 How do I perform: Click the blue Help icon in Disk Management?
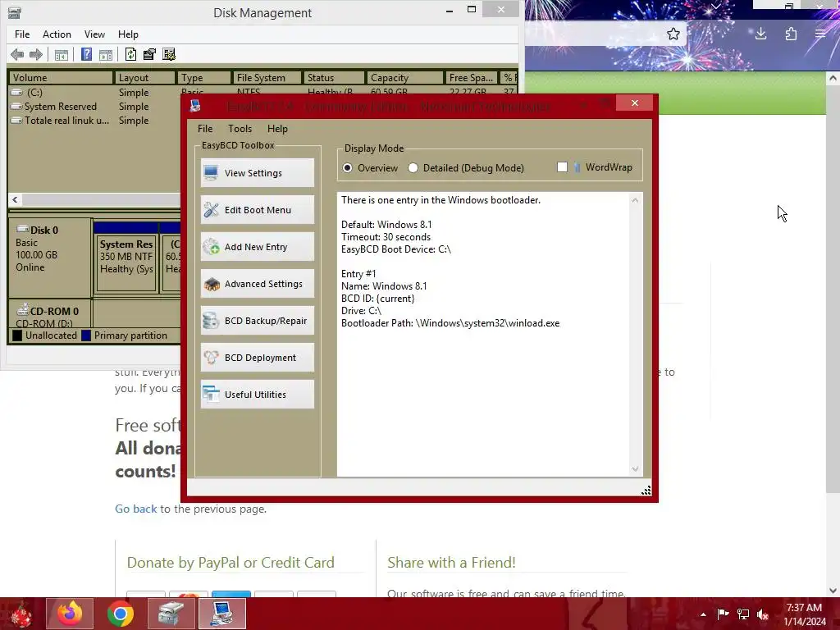(x=86, y=54)
